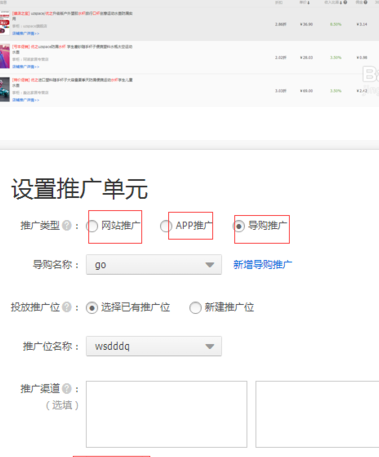Click the 新增导购推广 link
The width and height of the screenshot is (379, 457).
(263, 265)
